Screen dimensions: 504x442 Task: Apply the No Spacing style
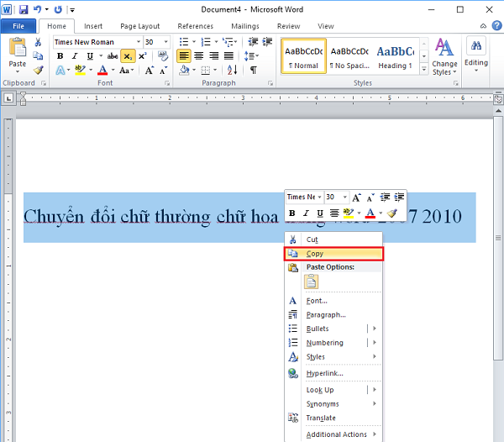click(x=349, y=56)
